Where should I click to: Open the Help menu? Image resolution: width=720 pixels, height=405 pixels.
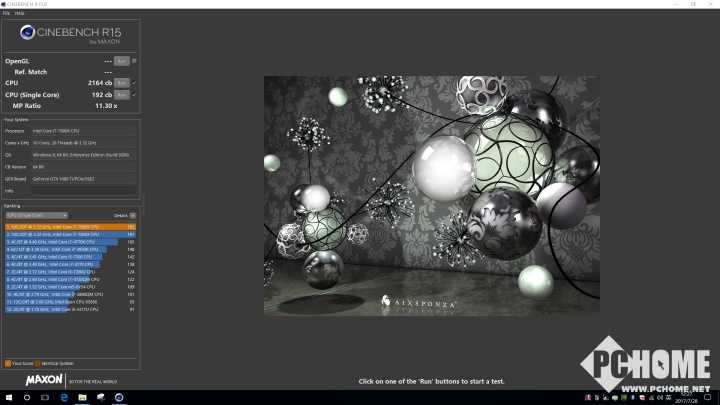point(19,13)
